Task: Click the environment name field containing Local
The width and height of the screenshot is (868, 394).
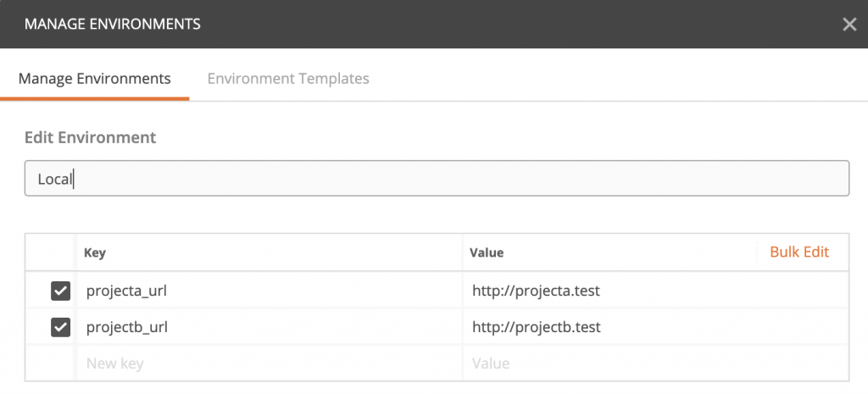Action: [437, 179]
